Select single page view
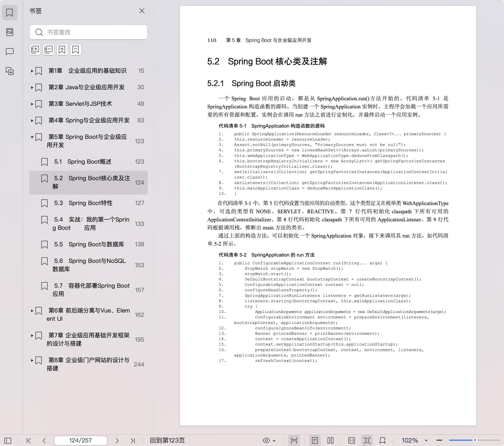Image resolution: width=504 pixels, height=446 pixels. pos(315,441)
